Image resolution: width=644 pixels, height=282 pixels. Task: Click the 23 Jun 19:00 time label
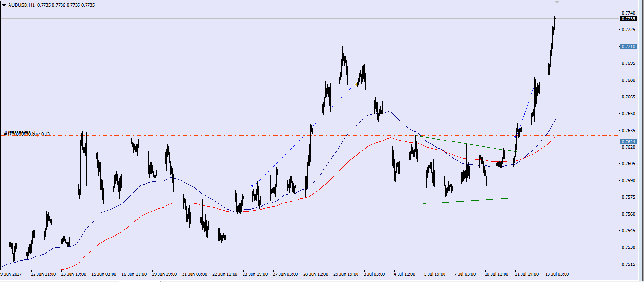pyautogui.click(x=256, y=274)
